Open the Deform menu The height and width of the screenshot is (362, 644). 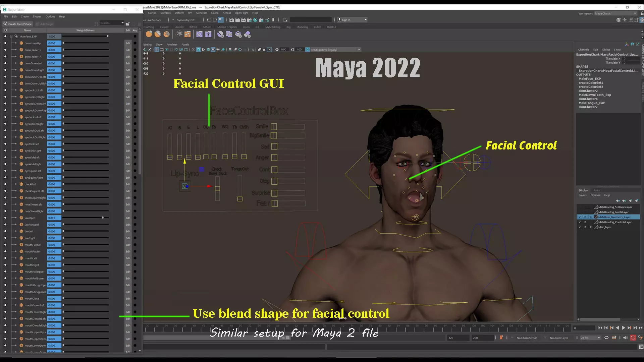click(179, 13)
